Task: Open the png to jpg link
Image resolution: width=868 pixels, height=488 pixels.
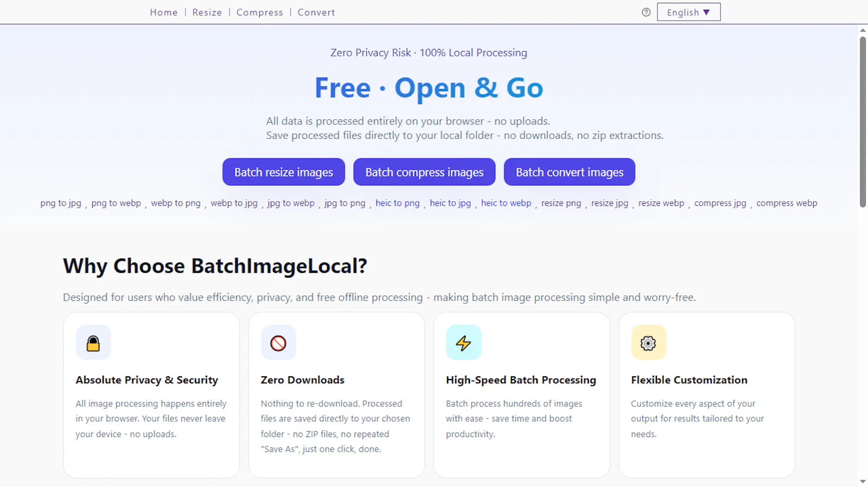Action: pyautogui.click(x=61, y=203)
